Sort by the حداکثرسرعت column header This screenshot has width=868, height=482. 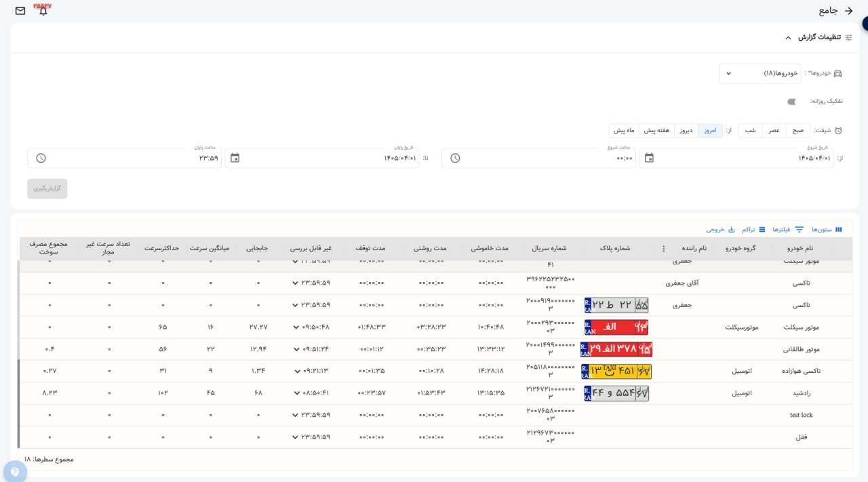click(163, 248)
